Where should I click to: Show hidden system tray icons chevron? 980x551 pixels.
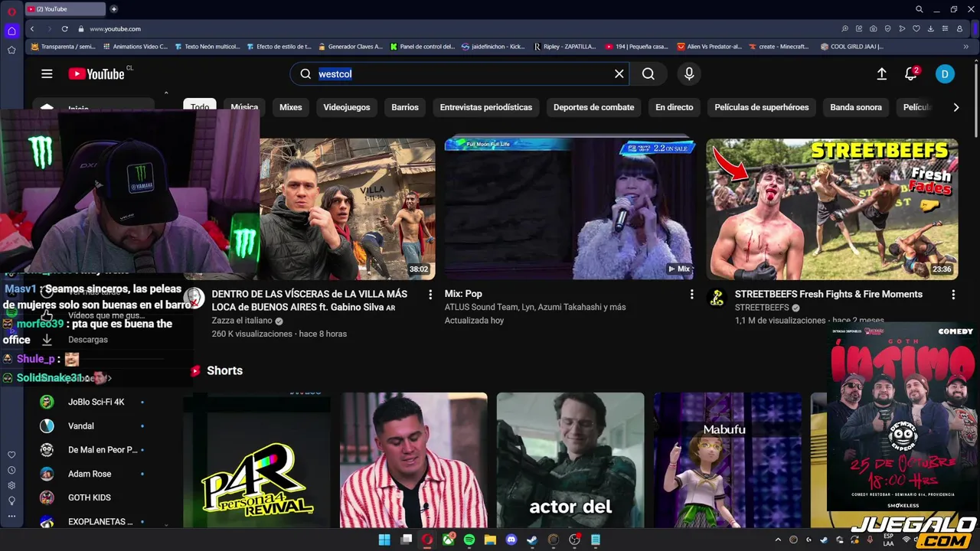[x=778, y=540]
